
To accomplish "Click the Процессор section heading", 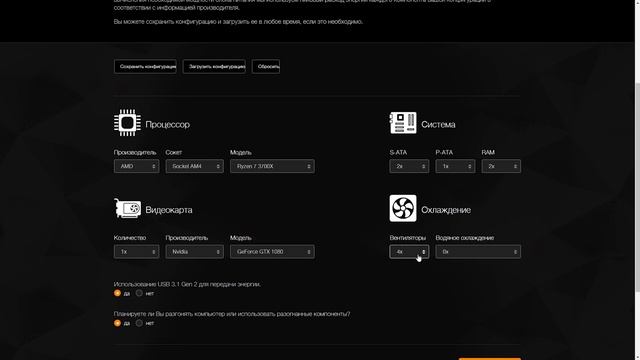I will pyautogui.click(x=167, y=124).
